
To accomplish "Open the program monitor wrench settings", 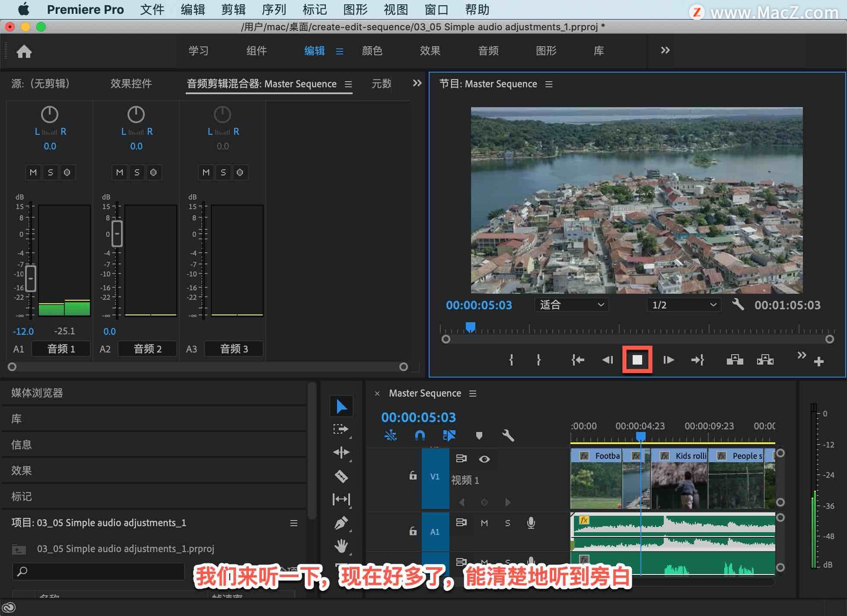I will [x=738, y=305].
